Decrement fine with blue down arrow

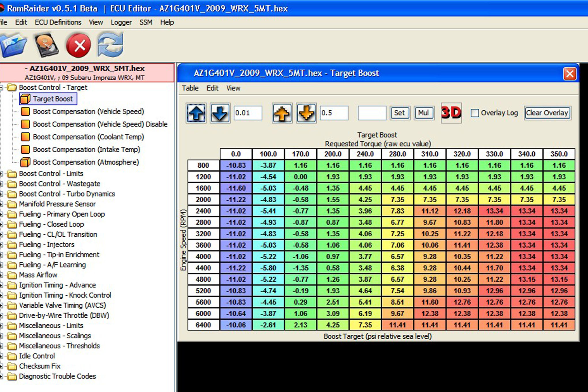220,113
